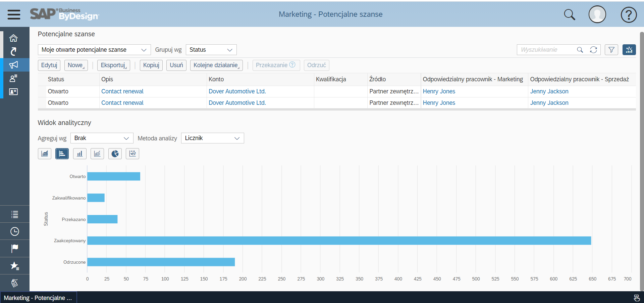Open the Metoda analizy Licznik dropdown
This screenshot has height=303, width=644.
pos(213,138)
